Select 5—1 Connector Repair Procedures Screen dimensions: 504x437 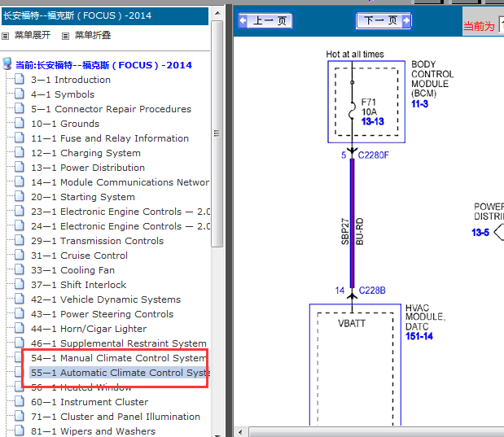111,109
